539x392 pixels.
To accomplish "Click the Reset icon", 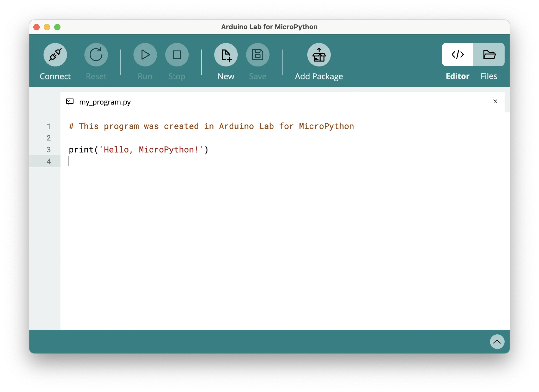I will click(96, 54).
